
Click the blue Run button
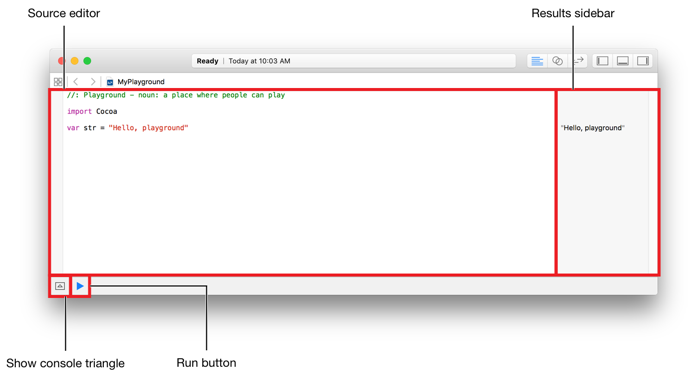coord(80,286)
